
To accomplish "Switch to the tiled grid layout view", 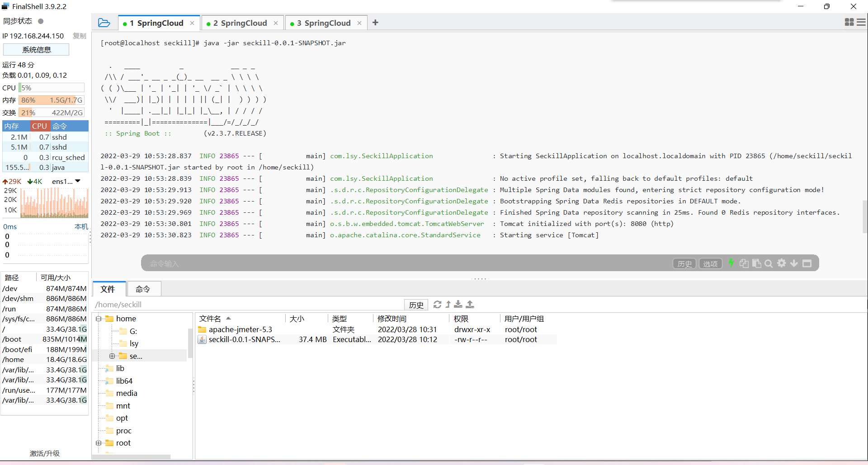I will pyautogui.click(x=849, y=22).
